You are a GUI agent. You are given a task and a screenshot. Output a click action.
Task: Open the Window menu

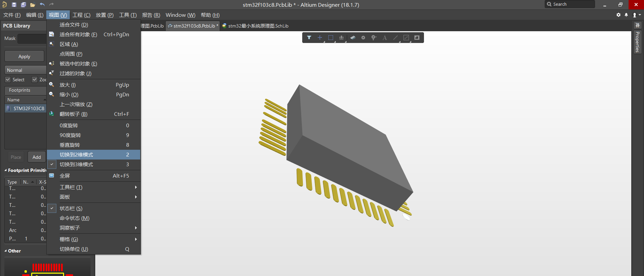(180, 15)
